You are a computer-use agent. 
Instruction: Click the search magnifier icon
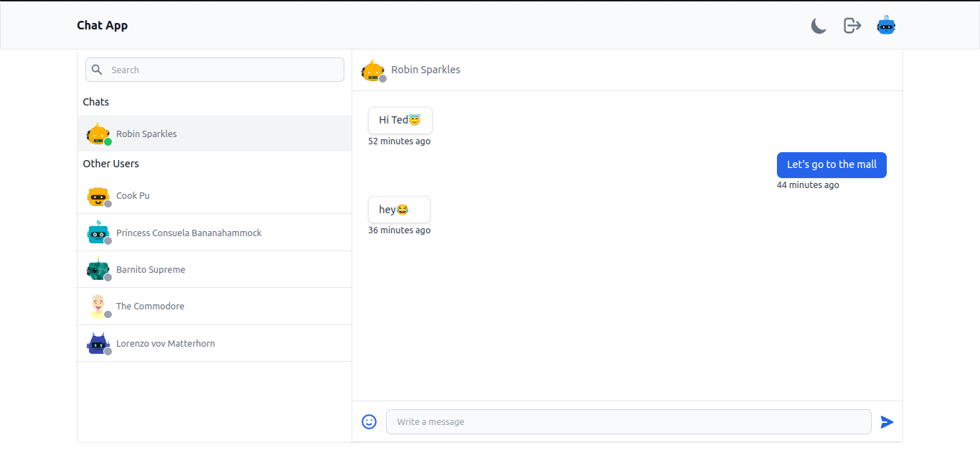pos(98,70)
